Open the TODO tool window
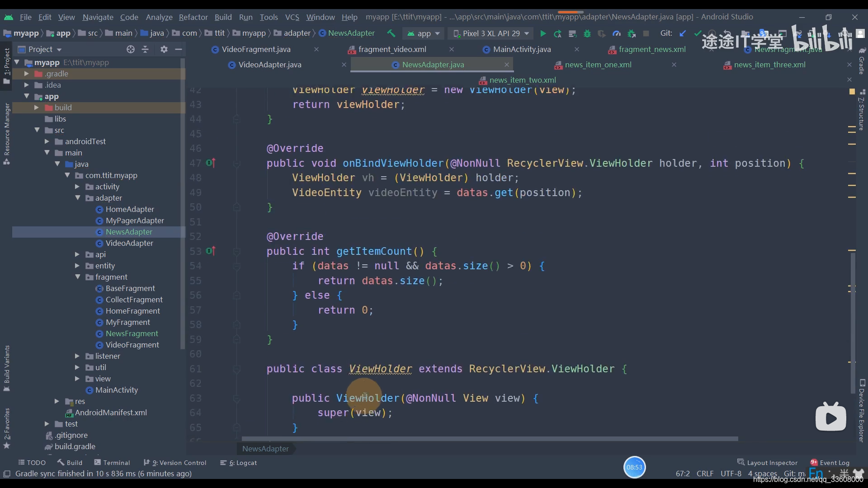 click(32, 463)
